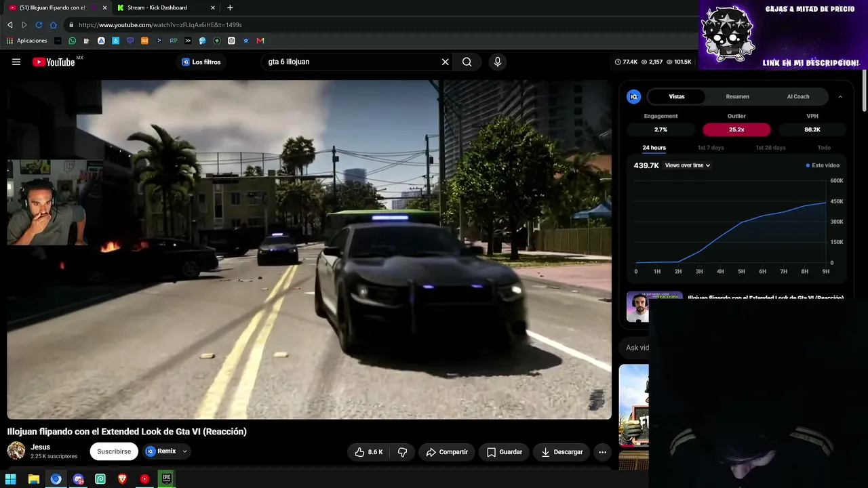Select the 24 hours range
Screen dimensions: 868x488
coord(654,148)
